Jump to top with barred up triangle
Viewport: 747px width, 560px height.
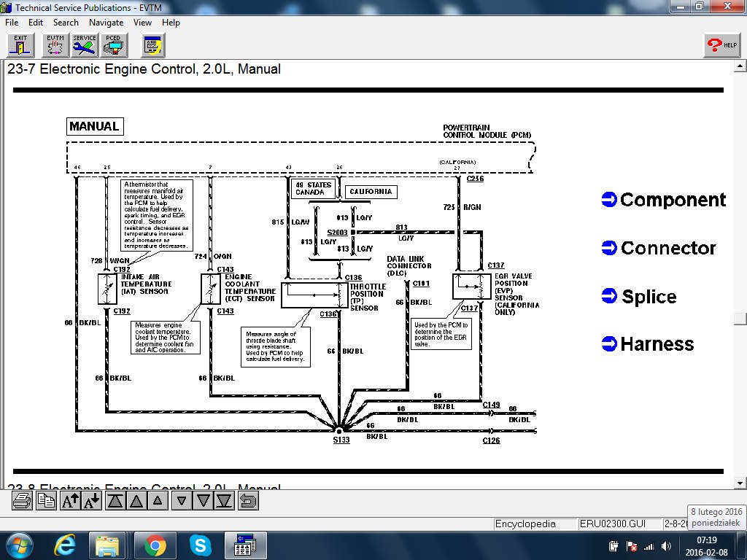(x=115, y=501)
